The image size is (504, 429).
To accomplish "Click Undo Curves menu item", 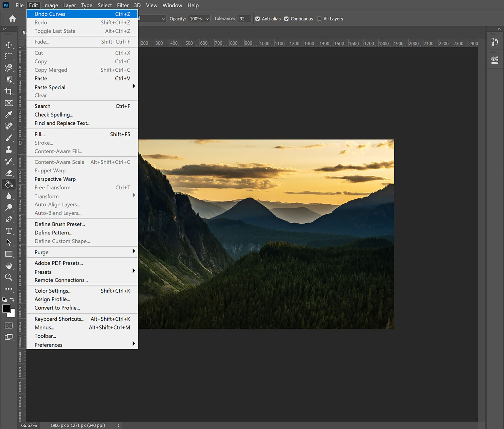I will click(81, 14).
